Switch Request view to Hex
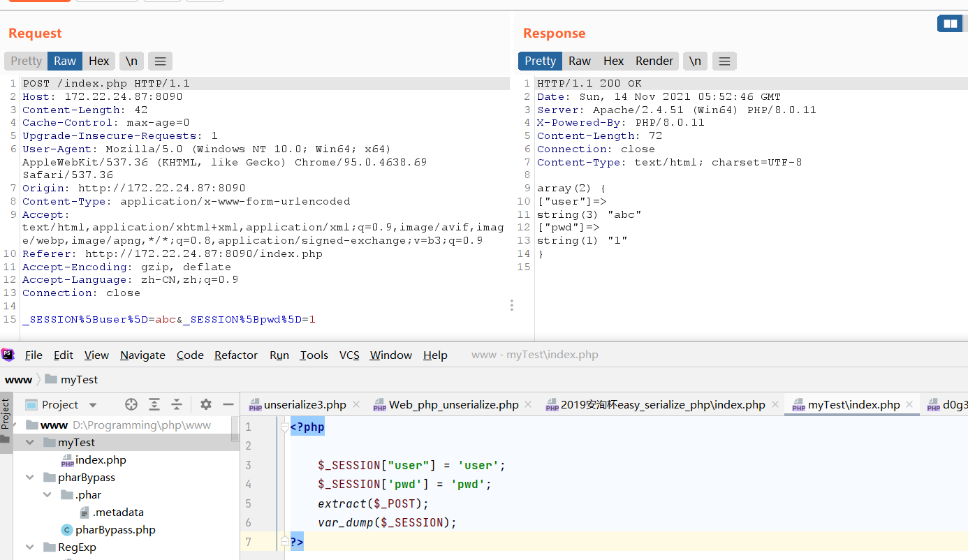Viewport: 968px width, 560px height. (98, 61)
